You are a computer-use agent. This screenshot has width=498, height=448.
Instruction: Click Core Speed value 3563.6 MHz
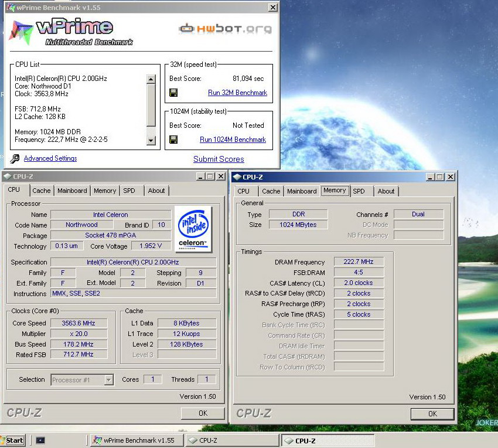point(79,323)
